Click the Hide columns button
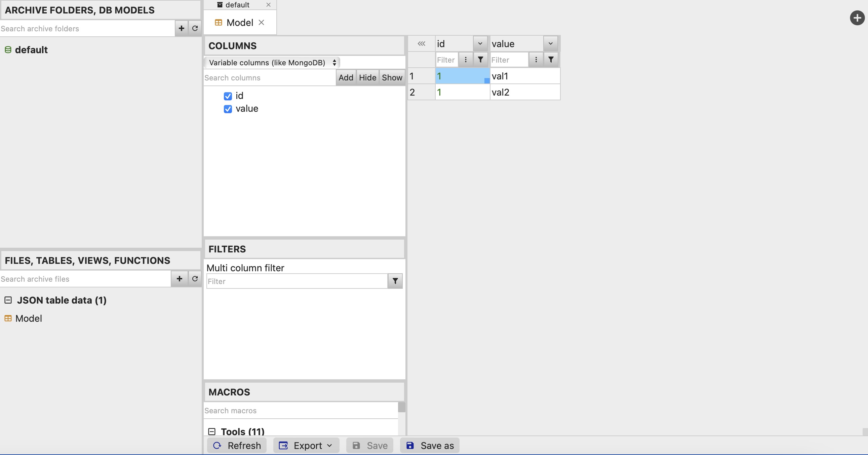 click(x=367, y=77)
